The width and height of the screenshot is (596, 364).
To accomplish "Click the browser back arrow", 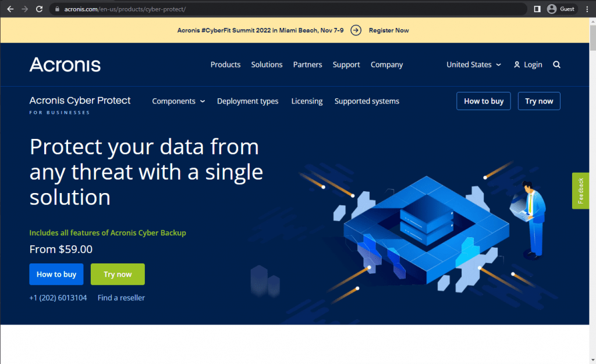I will pos(10,9).
